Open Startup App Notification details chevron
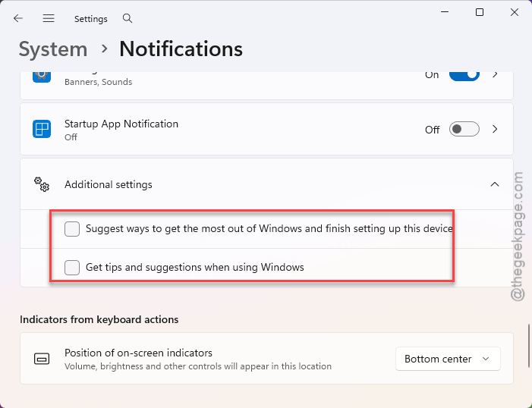The width and height of the screenshot is (532, 408). 495,129
